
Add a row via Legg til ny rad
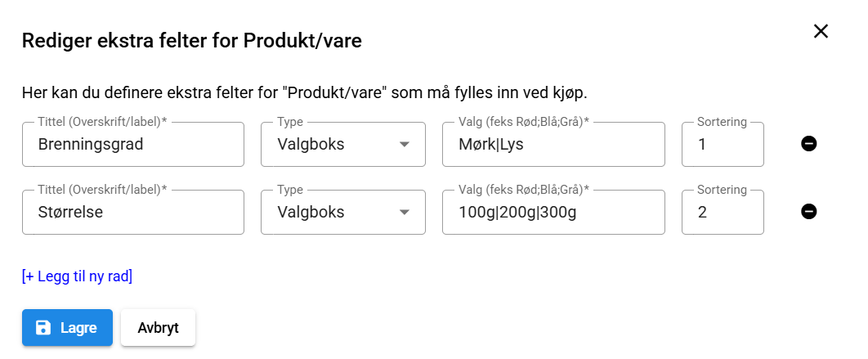click(x=77, y=276)
